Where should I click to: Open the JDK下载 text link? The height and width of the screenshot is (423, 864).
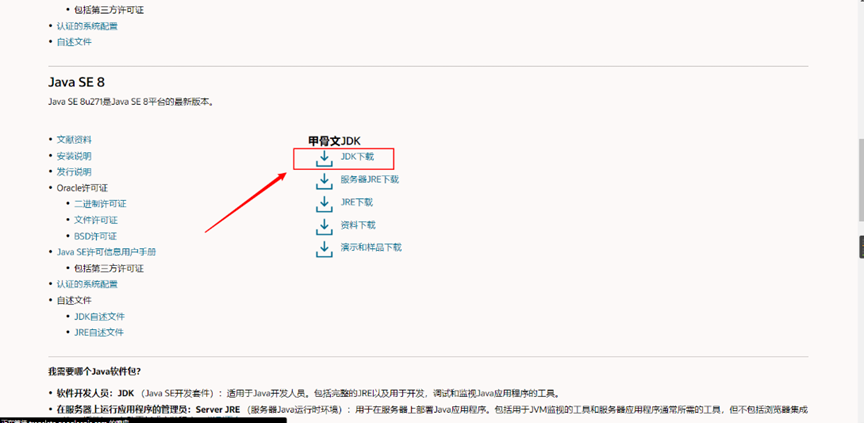[357, 156]
